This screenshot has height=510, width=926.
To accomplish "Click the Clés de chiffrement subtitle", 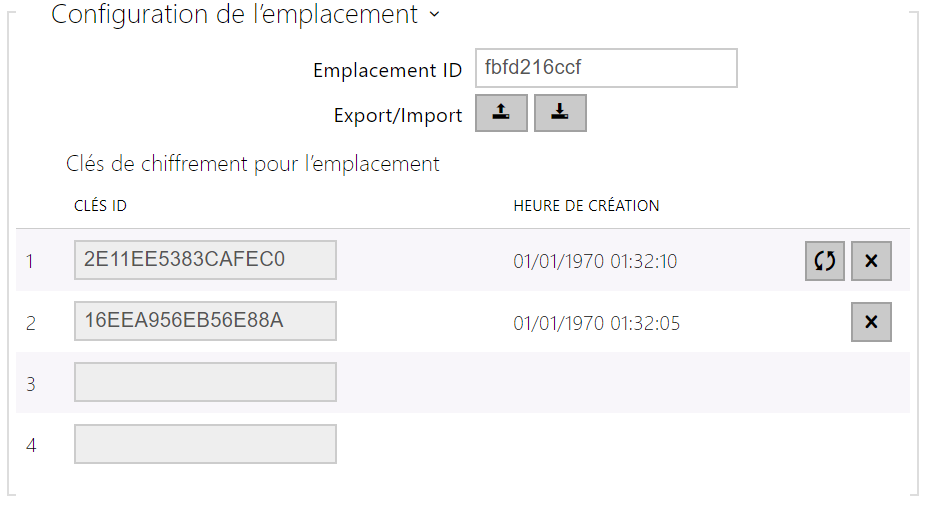I will tap(253, 163).
